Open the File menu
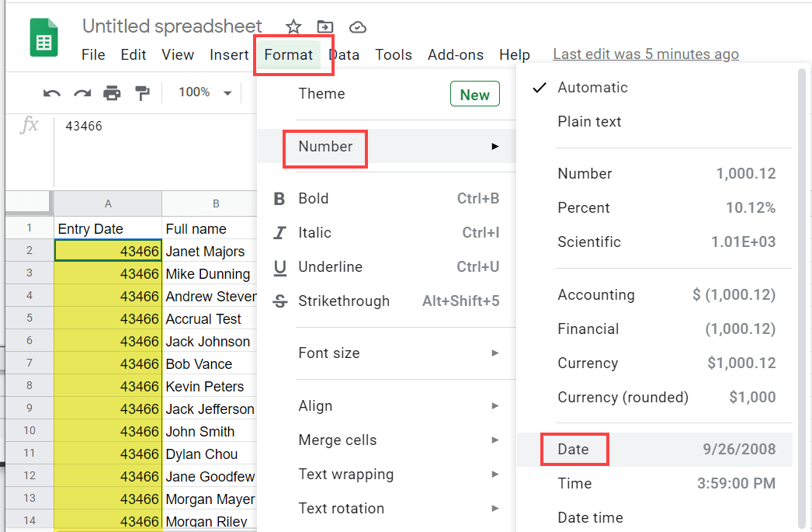 point(93,55)
